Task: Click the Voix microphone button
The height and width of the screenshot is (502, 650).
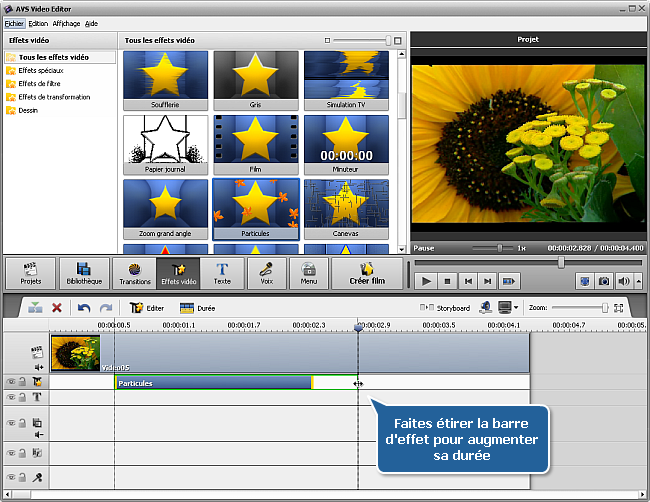Action: (x=267, y=274)
